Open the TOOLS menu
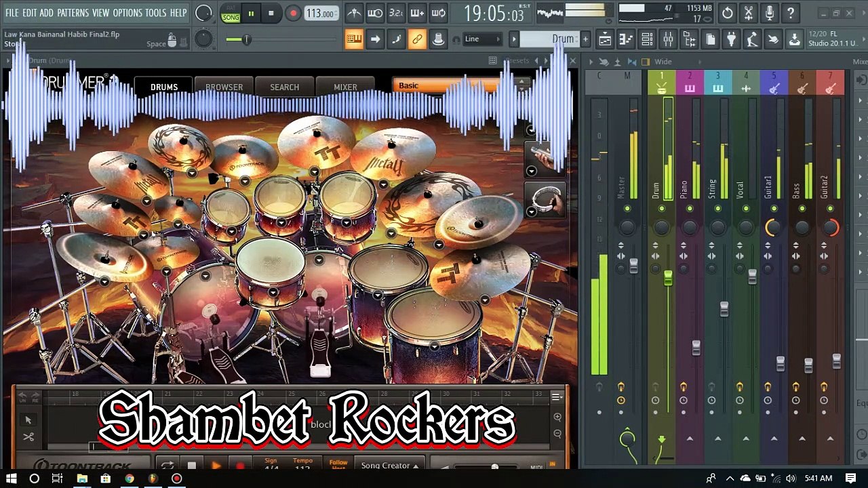Screen dimensions: 868x488 [155, 13]
